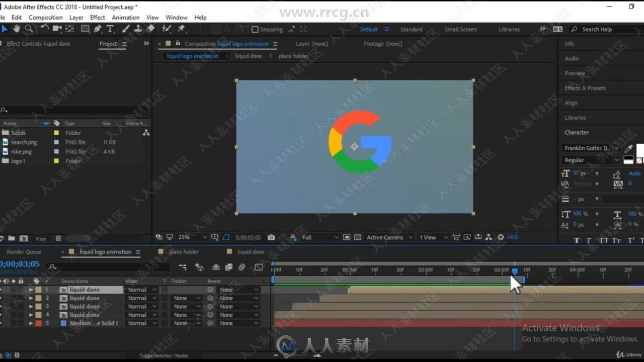Open the 25% magnification dropdown

point(192,237)
